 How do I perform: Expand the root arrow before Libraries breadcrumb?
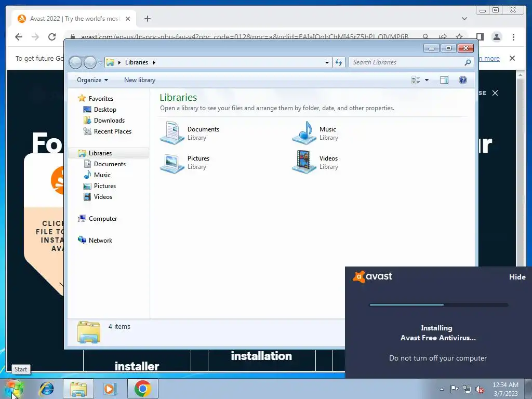119,62
